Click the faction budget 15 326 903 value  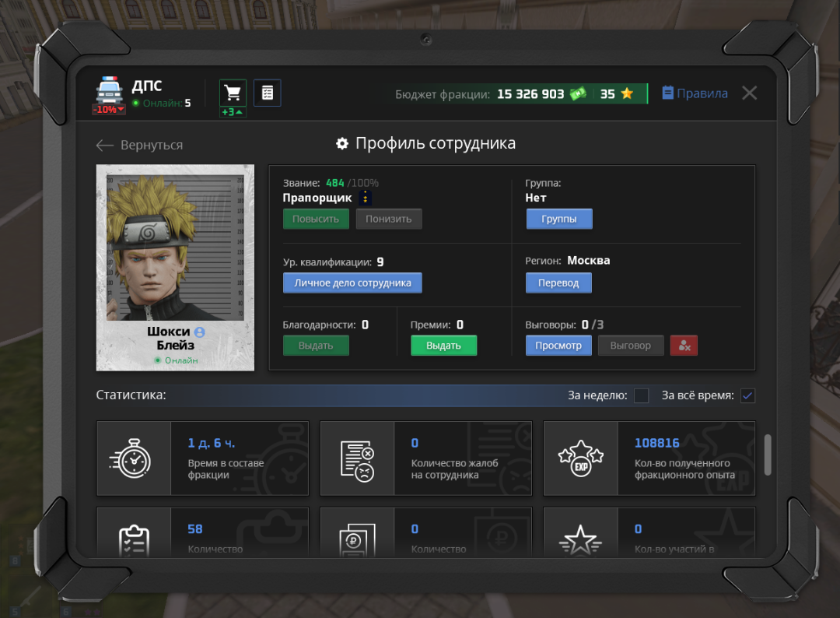pyautogui.click(x=530, y=94)
